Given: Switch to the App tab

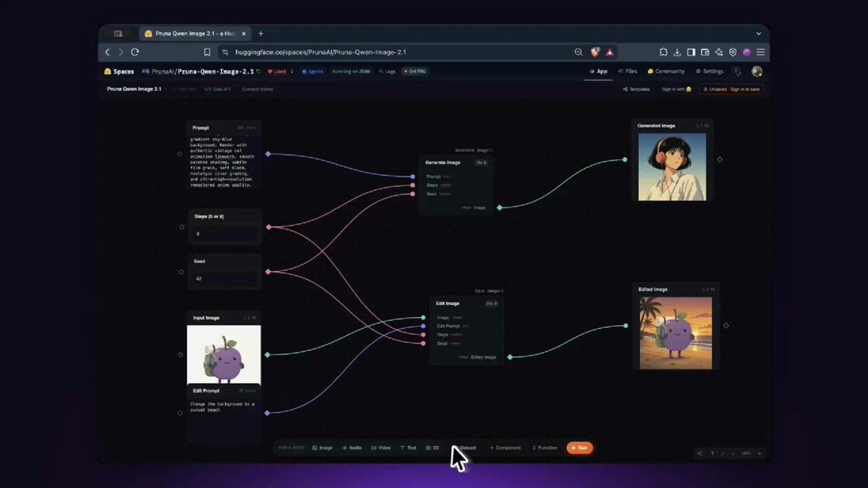Looking at the screenshot, I should click(x=598, y=72).
